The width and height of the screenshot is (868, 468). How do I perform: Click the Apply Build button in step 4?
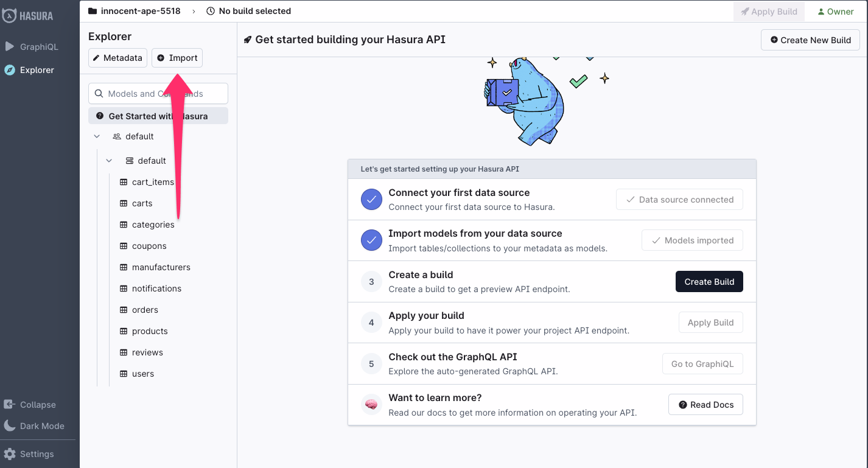click(710, 323)
